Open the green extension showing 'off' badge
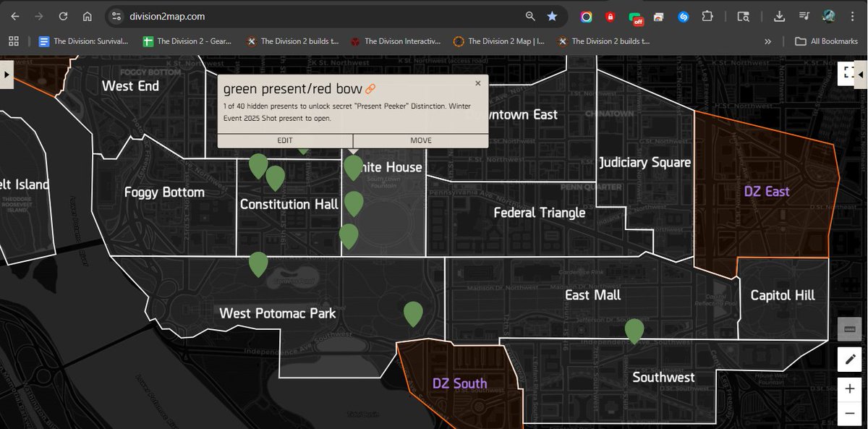868x429 pixels. click(634, 17)
